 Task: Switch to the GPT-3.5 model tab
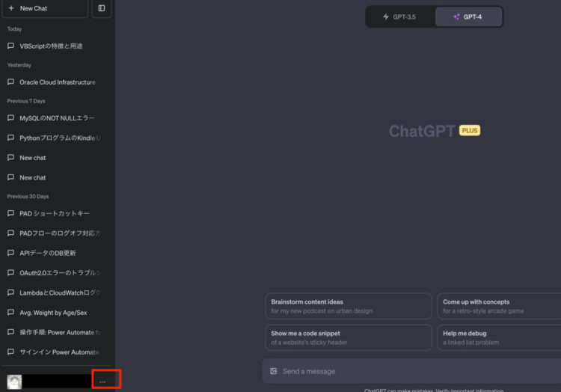(x=399, y=16)
